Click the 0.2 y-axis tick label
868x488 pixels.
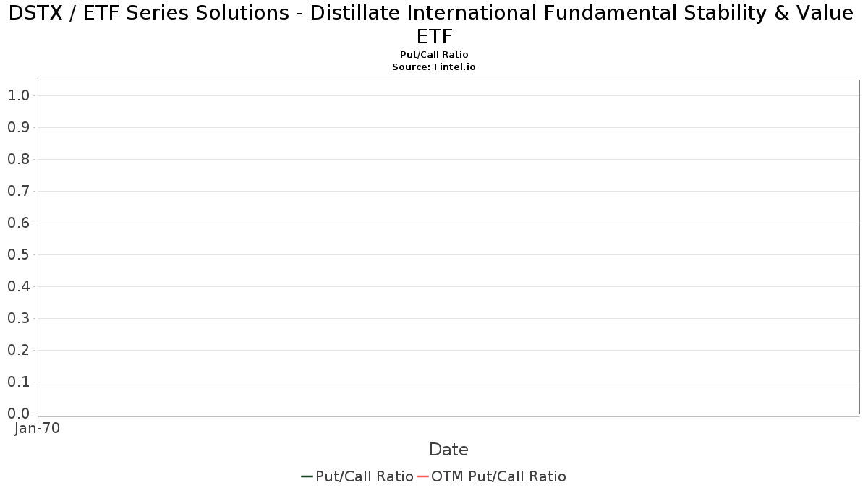[x=18, y=350]
